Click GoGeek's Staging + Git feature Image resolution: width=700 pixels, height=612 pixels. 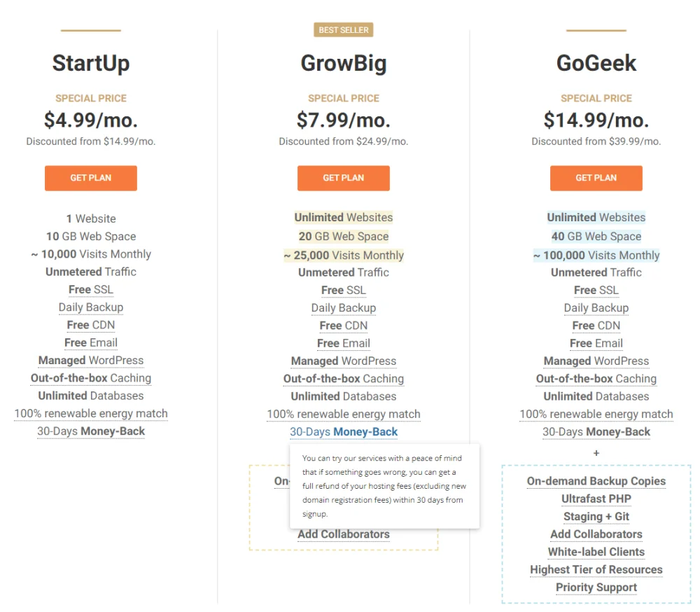596,517
